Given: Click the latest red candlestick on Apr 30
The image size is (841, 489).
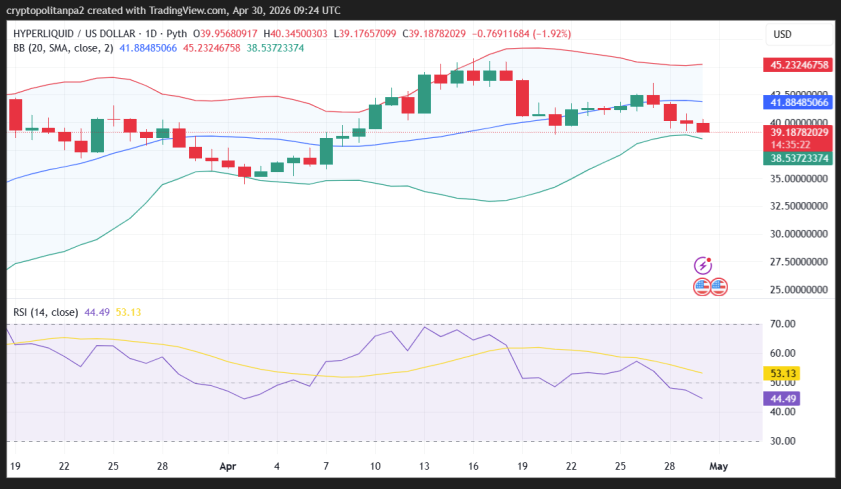Looking at the screenshot, I should (x=703, y=127).
